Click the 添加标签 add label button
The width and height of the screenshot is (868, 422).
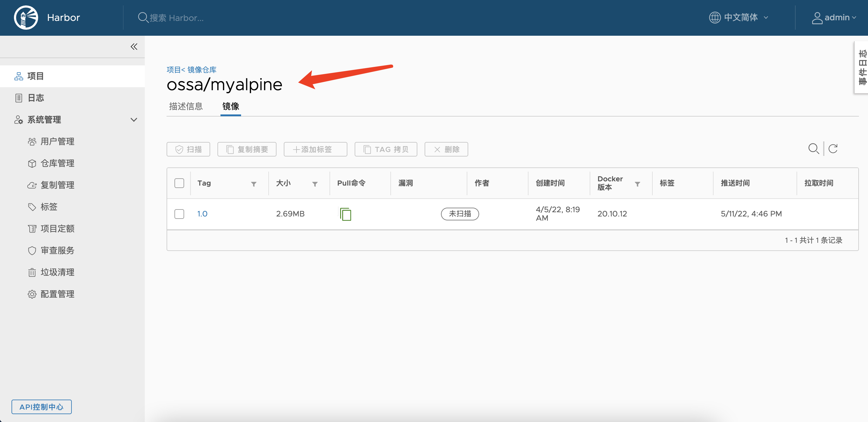pos(315,149)
